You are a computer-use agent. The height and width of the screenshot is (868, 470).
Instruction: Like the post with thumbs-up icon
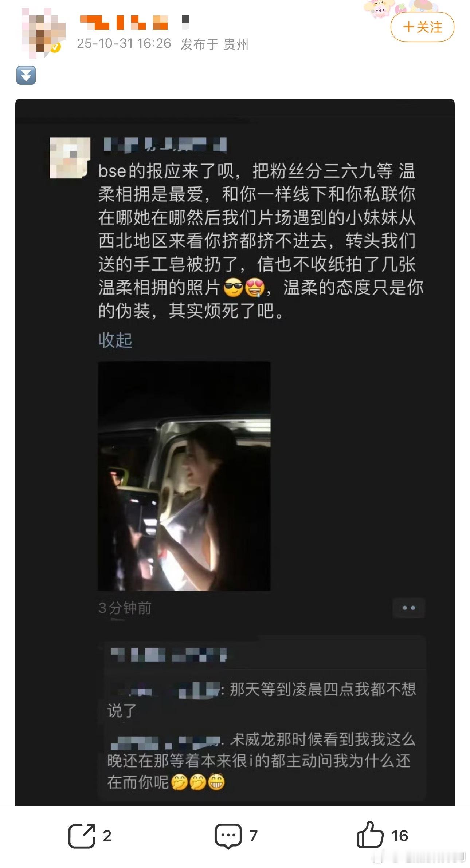[370, 835]
